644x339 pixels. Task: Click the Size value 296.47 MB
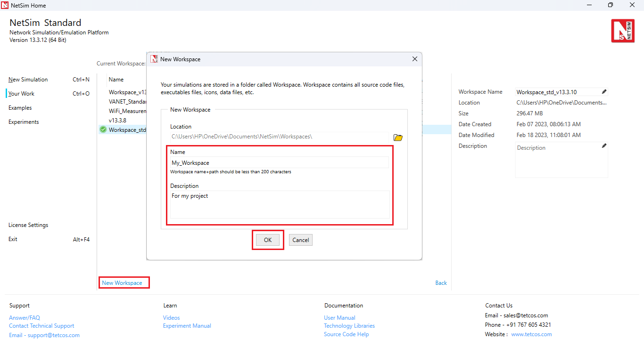[529, 113]
